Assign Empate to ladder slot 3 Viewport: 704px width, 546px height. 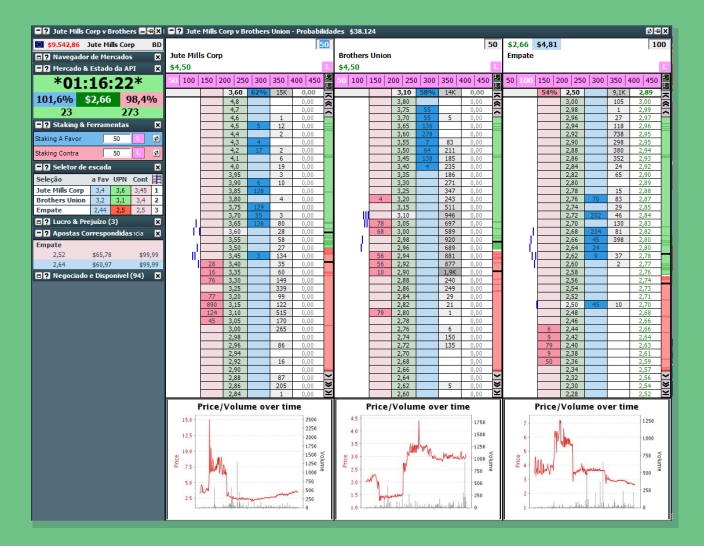157,210
